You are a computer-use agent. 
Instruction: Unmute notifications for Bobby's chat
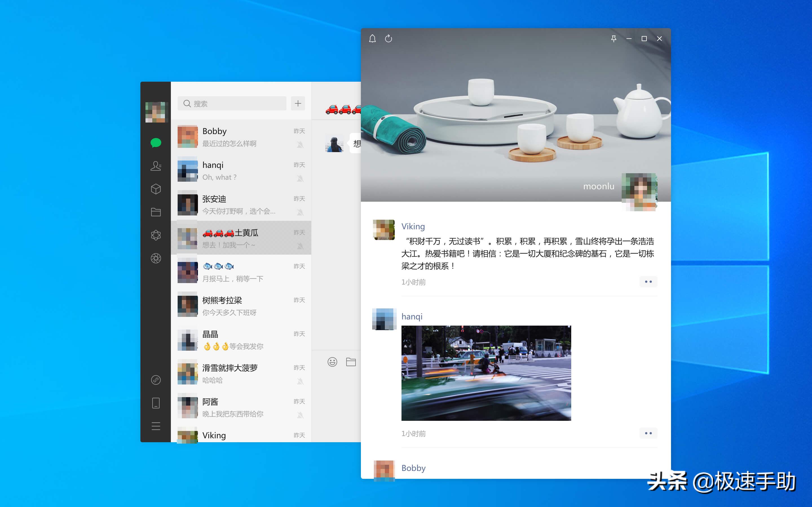pyautogui.click(x=301, y=144)
